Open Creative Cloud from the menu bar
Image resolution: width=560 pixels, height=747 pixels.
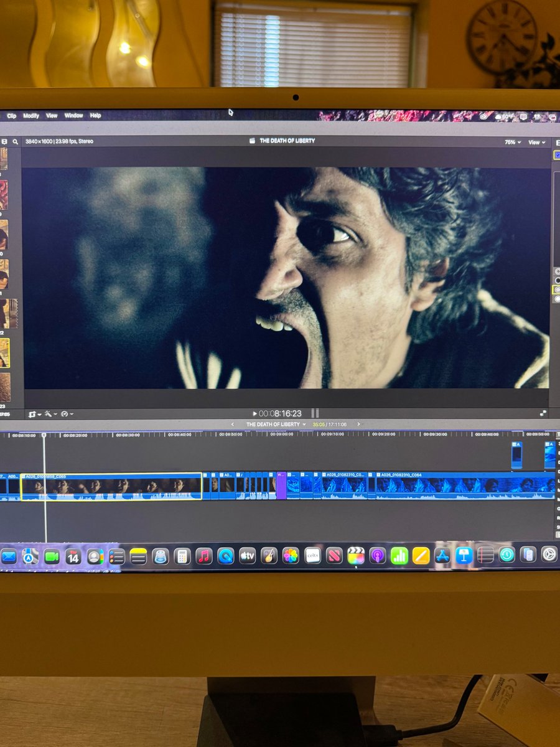pos(483,116)
